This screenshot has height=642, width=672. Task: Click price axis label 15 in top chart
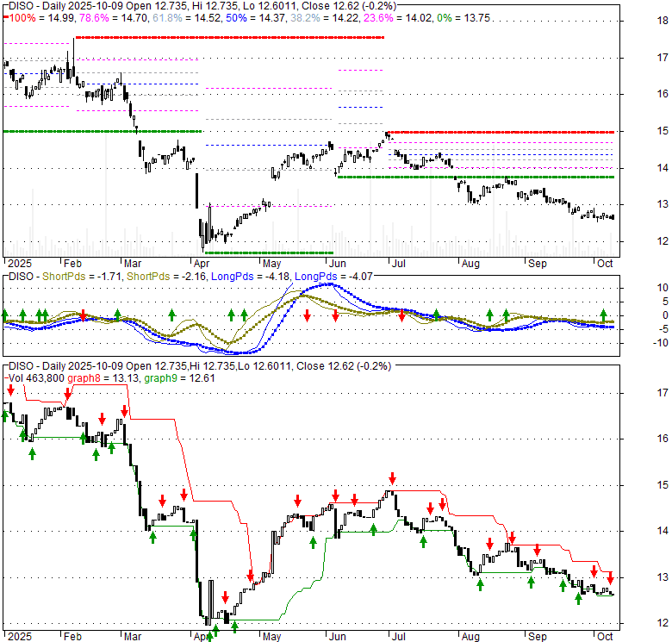663,131
